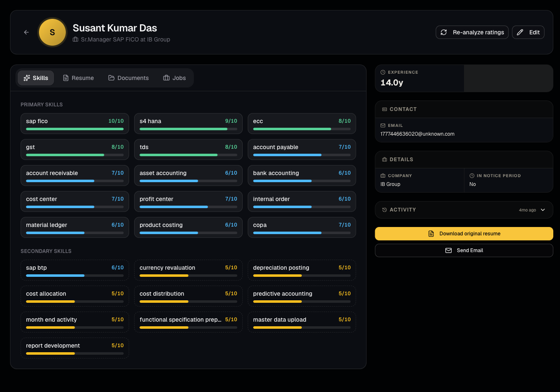The width and height of the screenshot is (560, 392).
Task: Switch to the Resume tab
Action: point(78,78)
